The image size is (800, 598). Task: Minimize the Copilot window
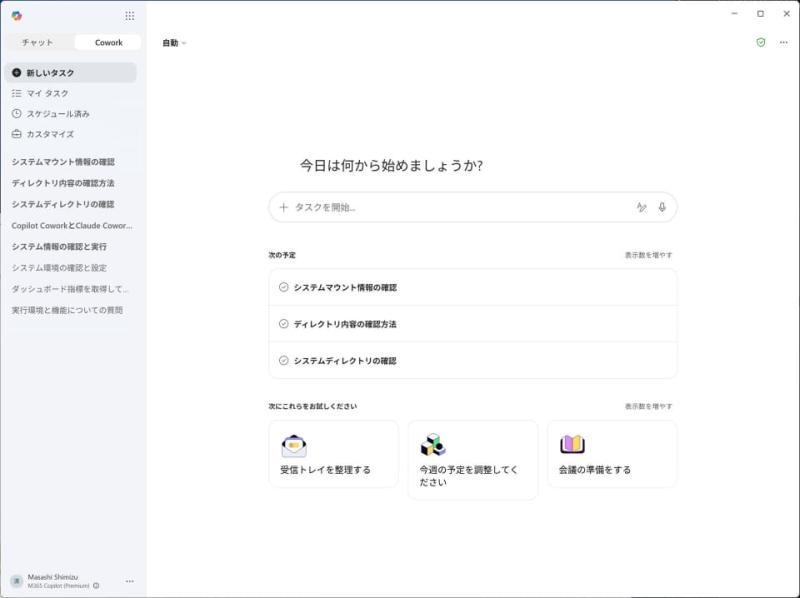tap(735, 14)
